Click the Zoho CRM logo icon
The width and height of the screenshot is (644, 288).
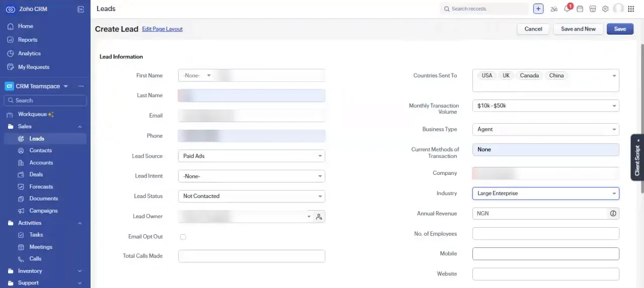tap(11, 9)
